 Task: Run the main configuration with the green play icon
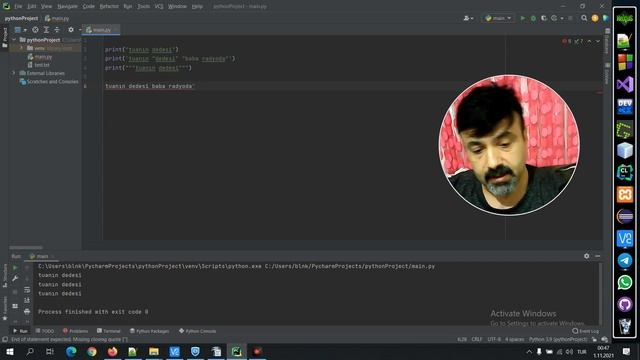click(x=522, y=18)
